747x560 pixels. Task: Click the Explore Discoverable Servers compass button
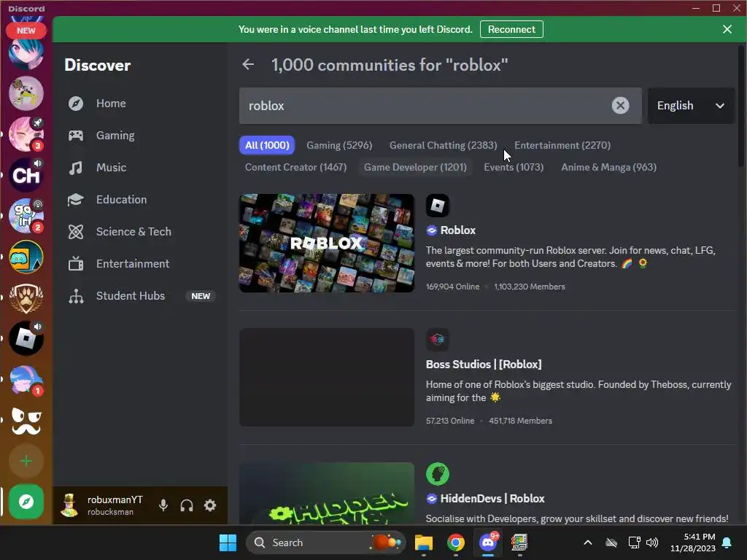coord(26,502)
